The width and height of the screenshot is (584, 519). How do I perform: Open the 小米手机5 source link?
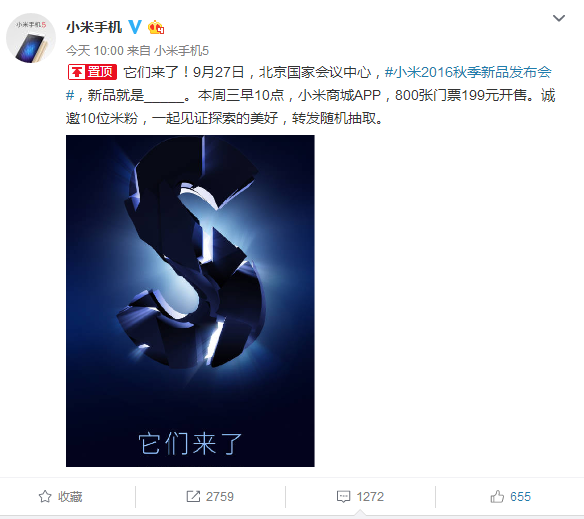coord(181,51)
